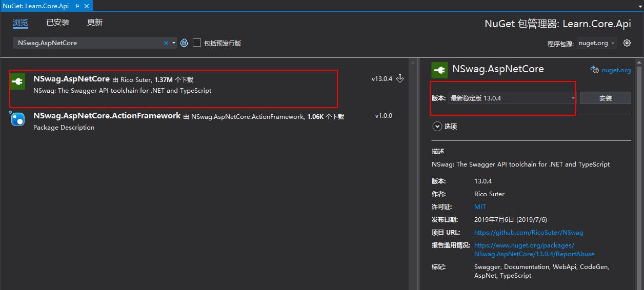Image resolution: width=644 pixels, height=290 pixels.
Task: Refresh the package search results
Action: point(185,43)
